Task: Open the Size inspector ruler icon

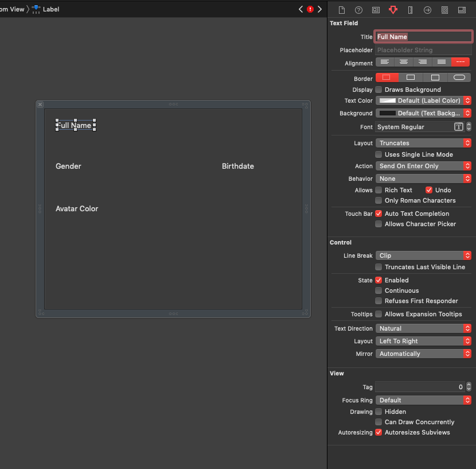Action: coord(410,10)
